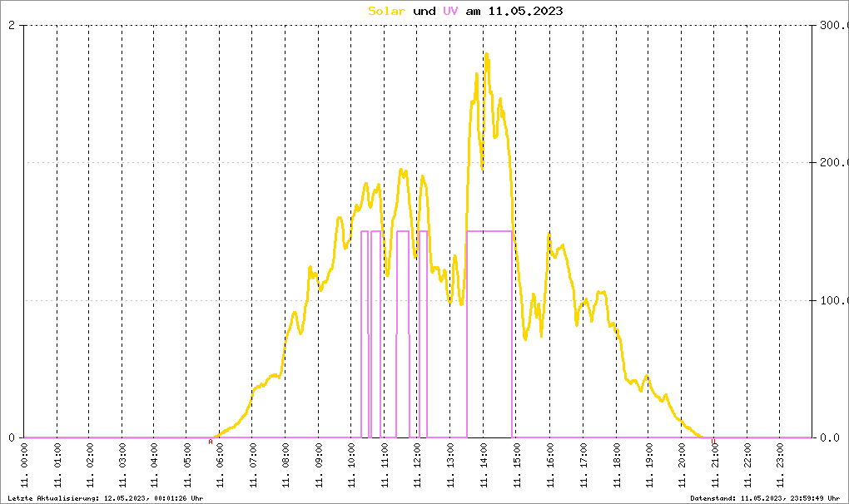Click the "11. 19:00" time axis label
The width and height of the screenshot is (849, 504).
648,465
